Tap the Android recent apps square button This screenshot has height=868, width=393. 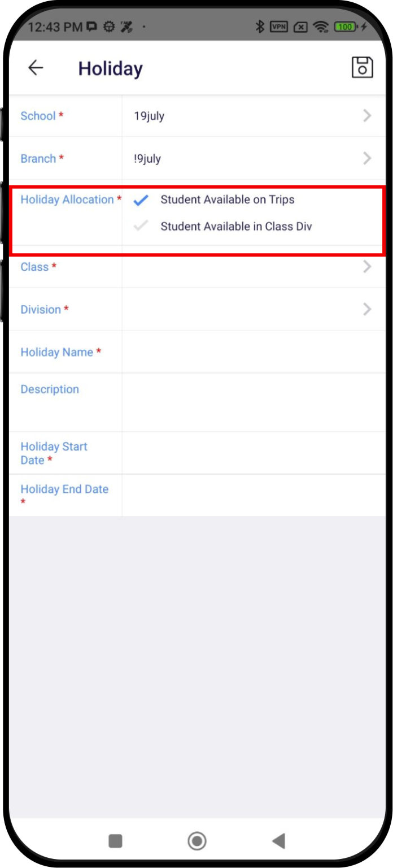(115, 841)
